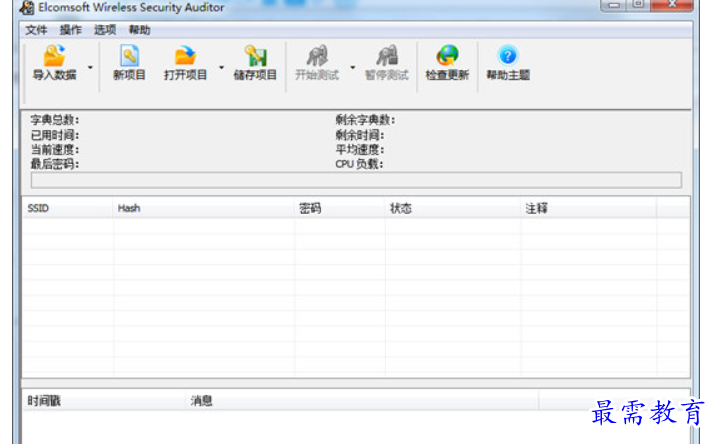Click the 消息 log column header
The height and width of the screenshot is (444, 713).
362,401
